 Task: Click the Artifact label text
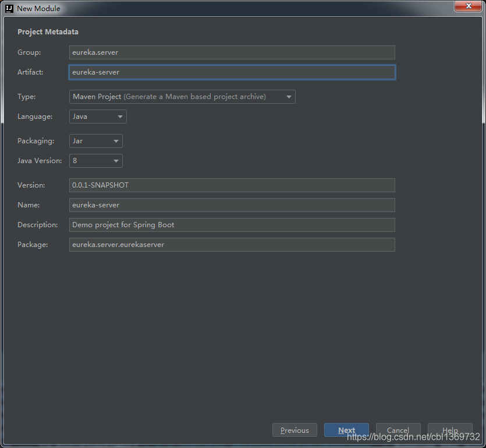[30, 72]
